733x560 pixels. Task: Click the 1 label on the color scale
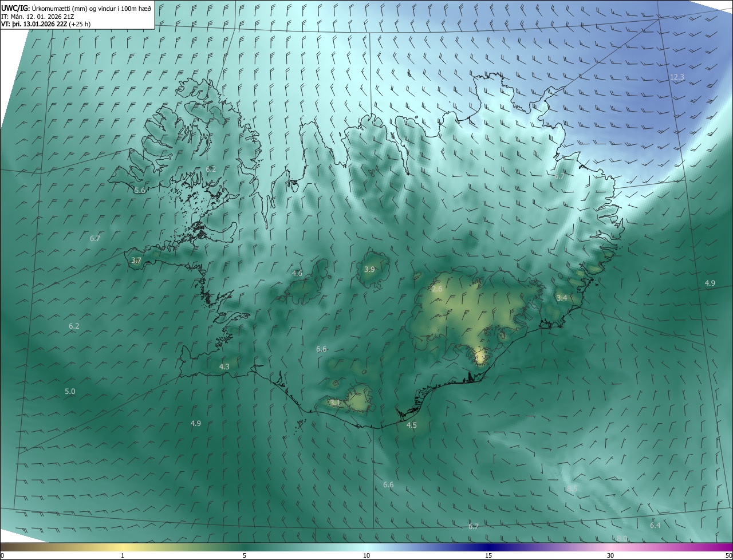123,555
